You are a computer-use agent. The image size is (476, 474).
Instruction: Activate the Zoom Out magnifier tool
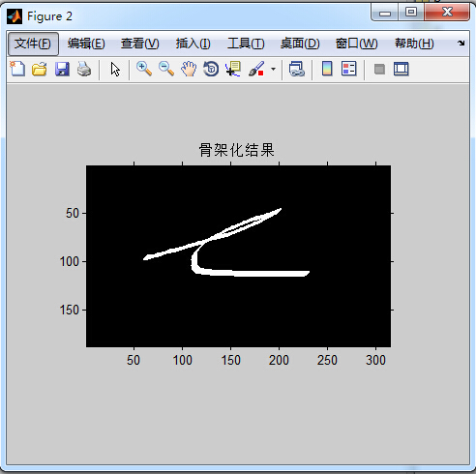click(166, 69)
